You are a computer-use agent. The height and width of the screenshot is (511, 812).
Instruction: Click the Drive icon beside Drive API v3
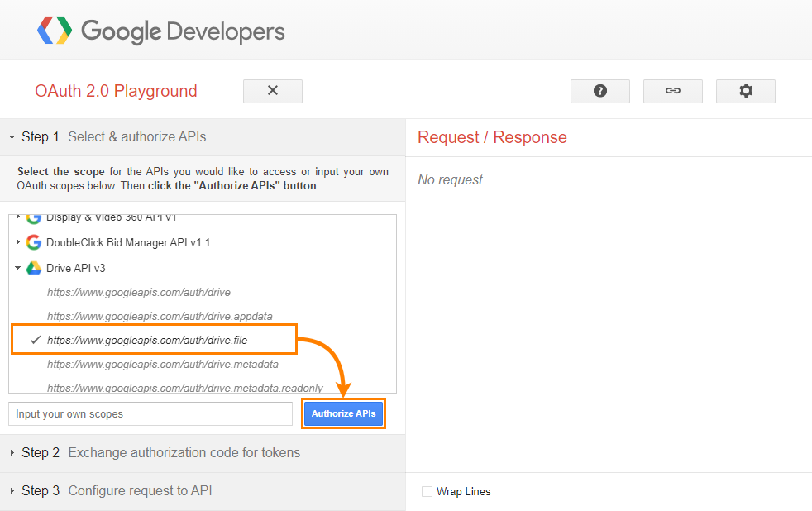(x=33, y=267)
